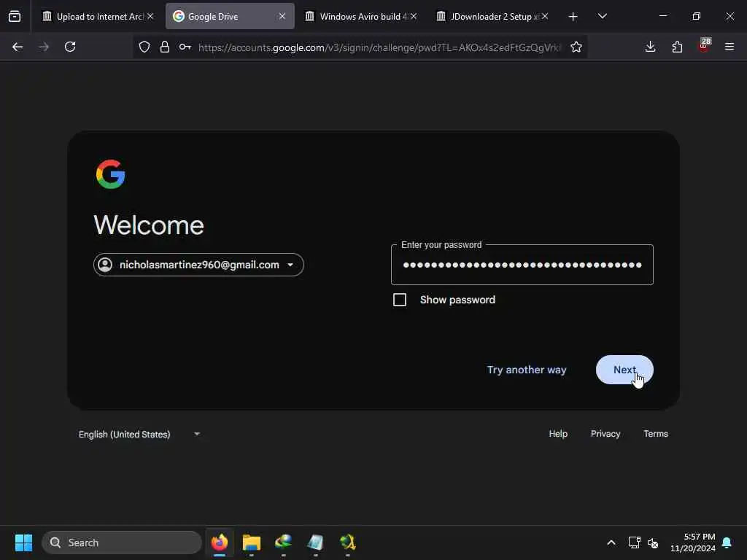Screen dimensions: 747x560
Task: Click Try another way link
Action: 527,370
